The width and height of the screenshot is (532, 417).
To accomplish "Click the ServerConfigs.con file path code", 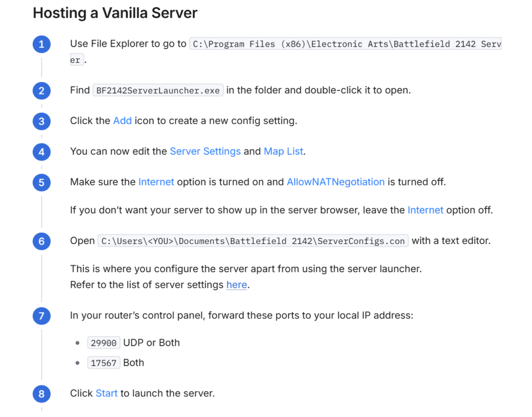I will pos(253,241).
